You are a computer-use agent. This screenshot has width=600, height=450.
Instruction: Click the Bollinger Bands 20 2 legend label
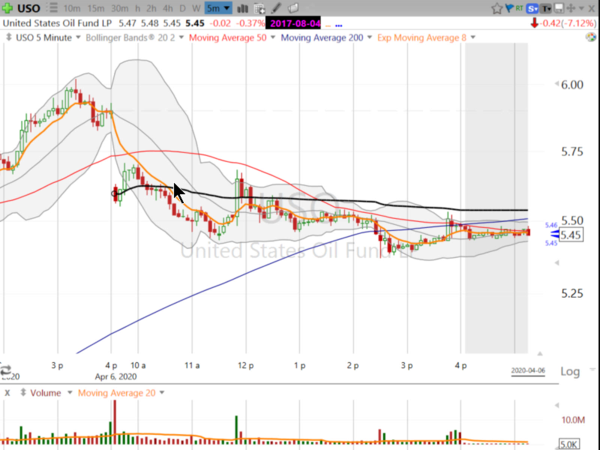130,38
